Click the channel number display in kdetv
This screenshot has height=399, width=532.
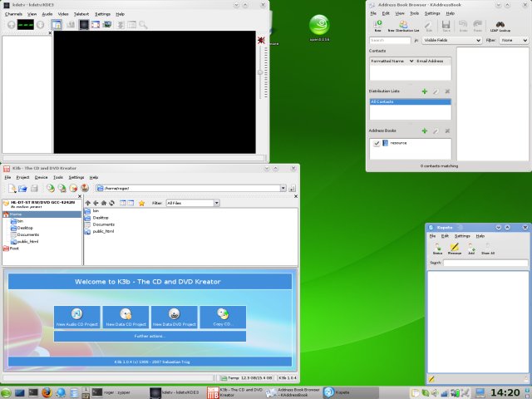[x=26, y=25]
